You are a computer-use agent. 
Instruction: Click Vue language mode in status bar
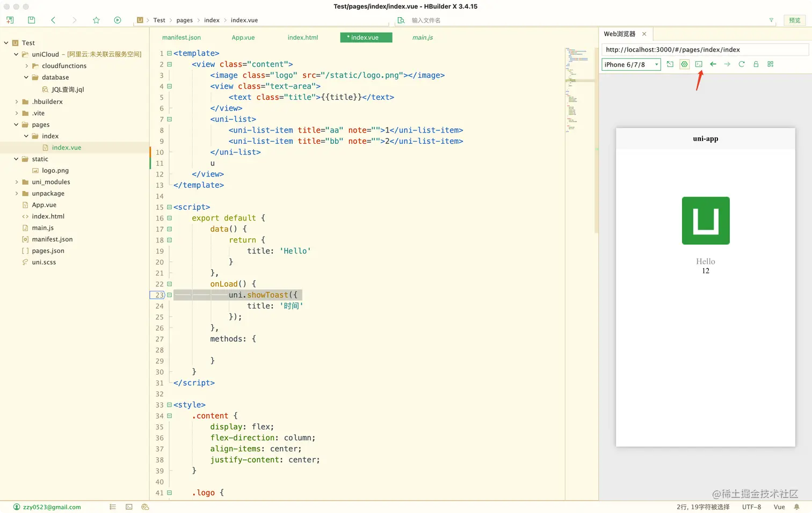click(x=779, y=507)
